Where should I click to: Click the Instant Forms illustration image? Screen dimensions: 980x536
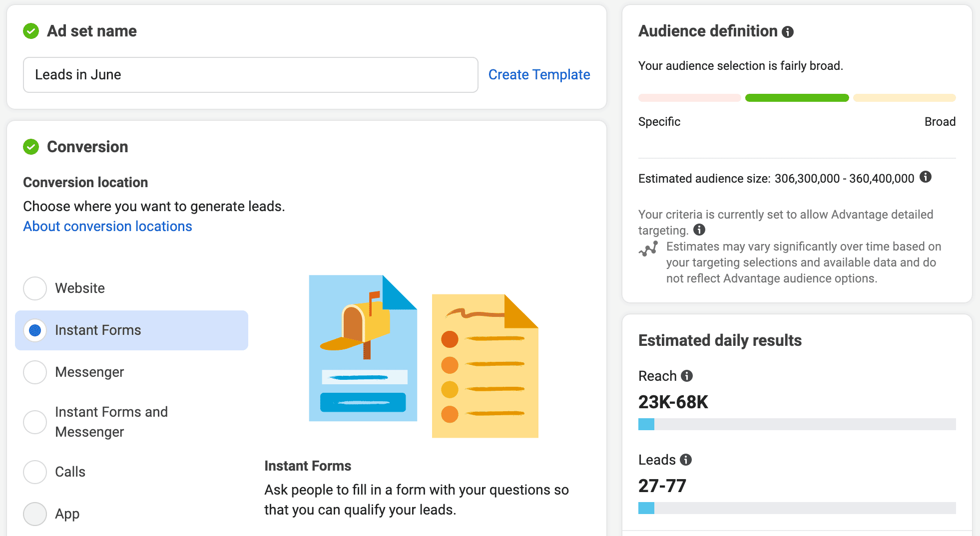423,356
